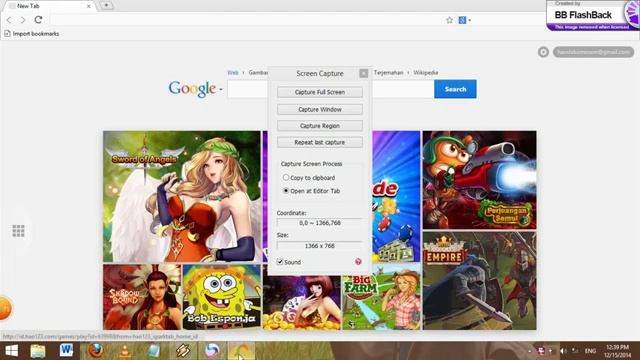Viewport: 640px width, 360px height.
Task: Click the Gmail account address pill
Action: [x=593, y=52]
